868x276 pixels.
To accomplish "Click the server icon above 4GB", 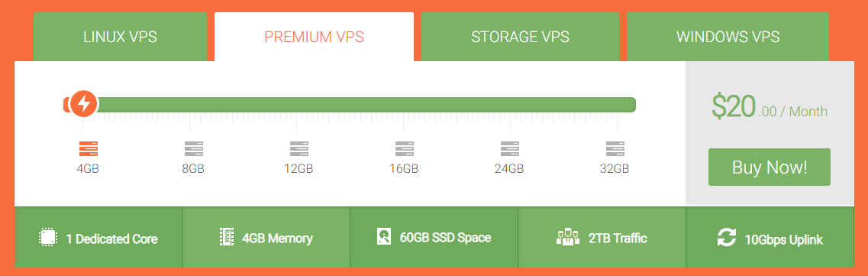I will 88,148.
